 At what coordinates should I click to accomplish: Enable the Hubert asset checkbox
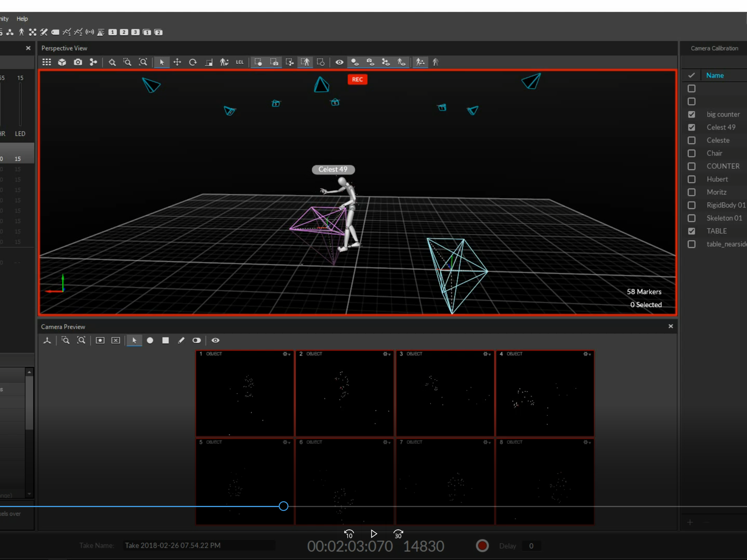click(x=691, y=179)
